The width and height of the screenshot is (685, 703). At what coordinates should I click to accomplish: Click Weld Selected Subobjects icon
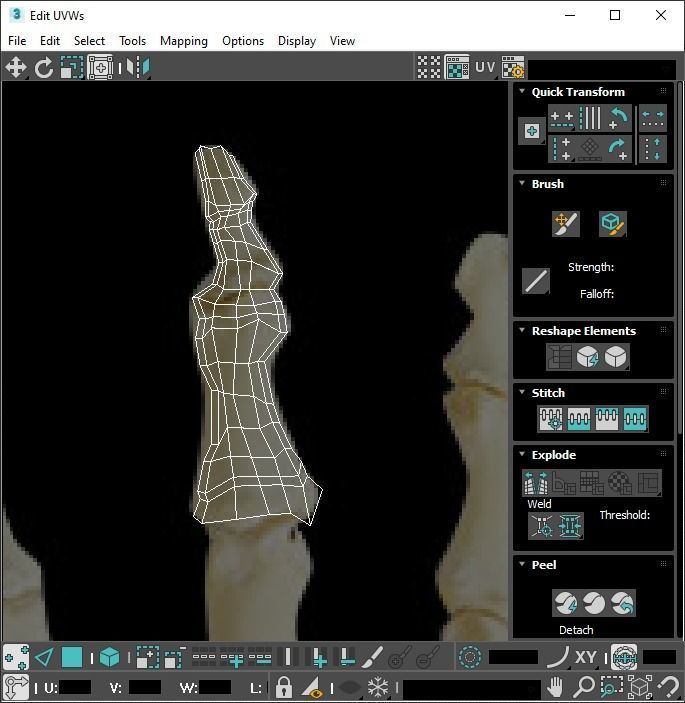[569, 525]
